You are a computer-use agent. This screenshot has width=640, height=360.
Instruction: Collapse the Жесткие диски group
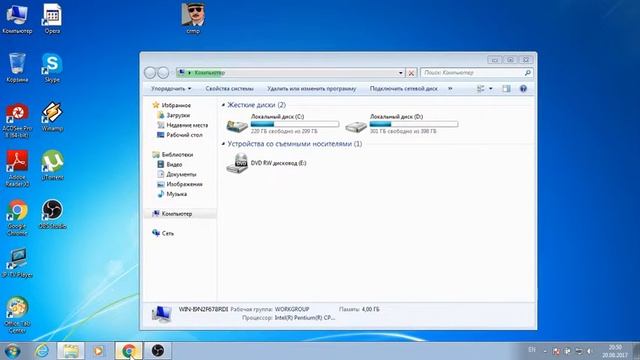(x=223, y=105)
